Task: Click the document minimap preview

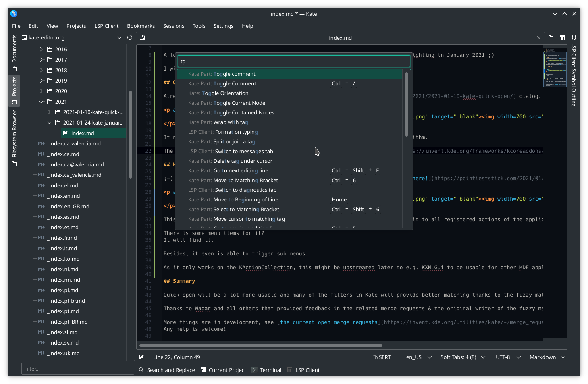Action: click(555, 68)
